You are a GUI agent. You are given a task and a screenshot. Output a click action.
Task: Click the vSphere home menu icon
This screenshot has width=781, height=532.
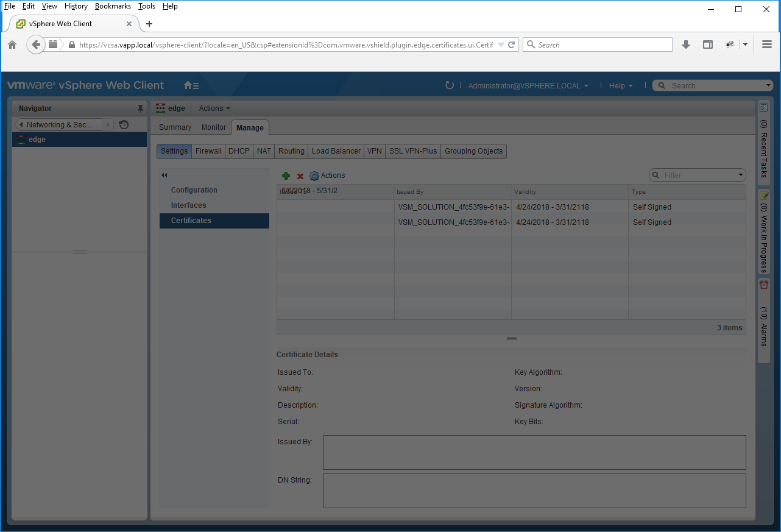tap(191, 86)
